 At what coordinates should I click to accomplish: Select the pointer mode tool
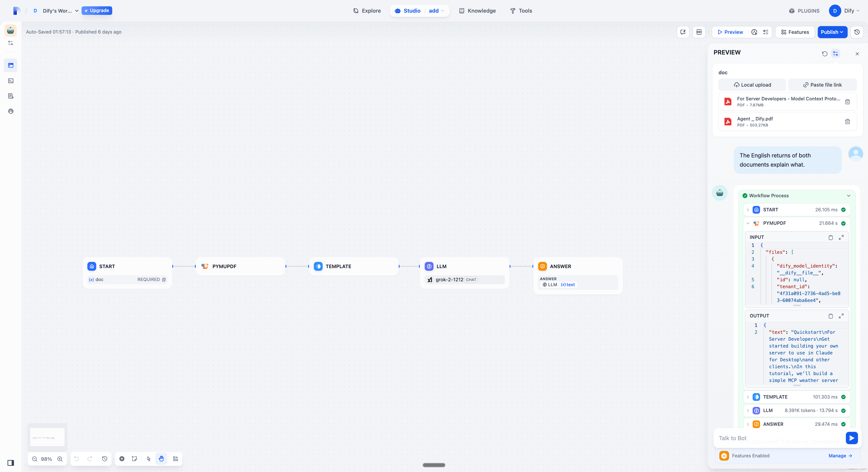pyautogui.click(x=149, y=459)
